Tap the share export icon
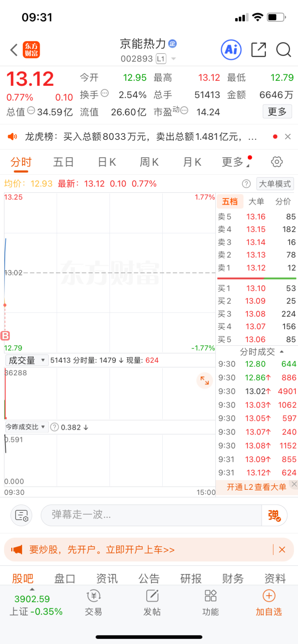The height and width of the screenshot is (644, 298). click(258, 50)
